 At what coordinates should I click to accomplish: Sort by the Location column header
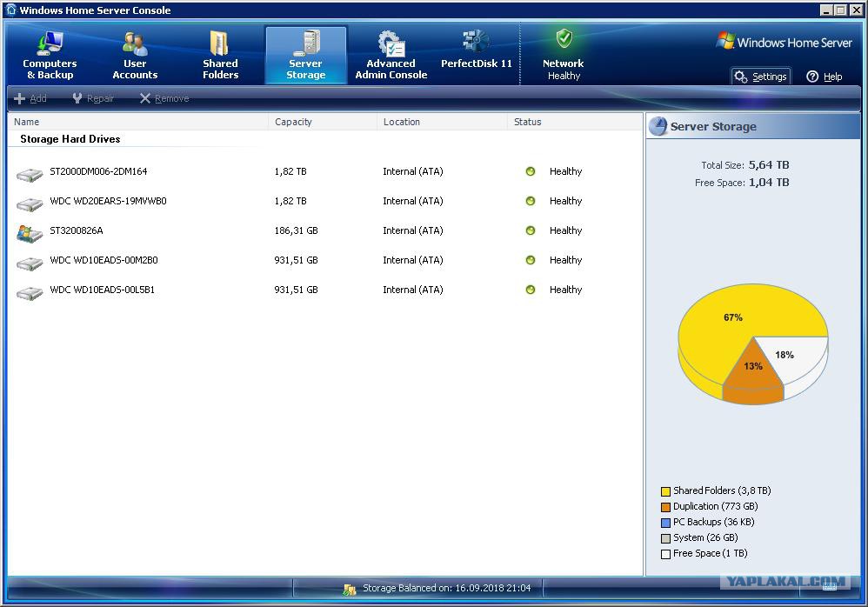442,122
